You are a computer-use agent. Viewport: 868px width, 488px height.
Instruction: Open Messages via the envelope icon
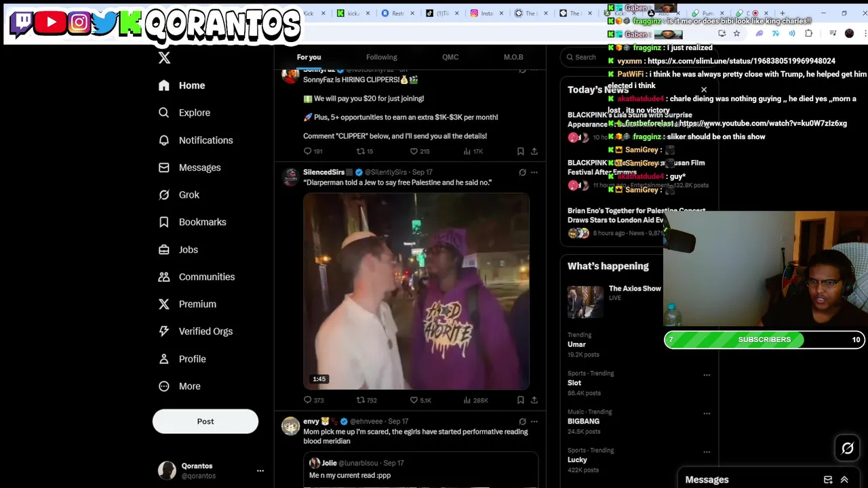(163, 167)
